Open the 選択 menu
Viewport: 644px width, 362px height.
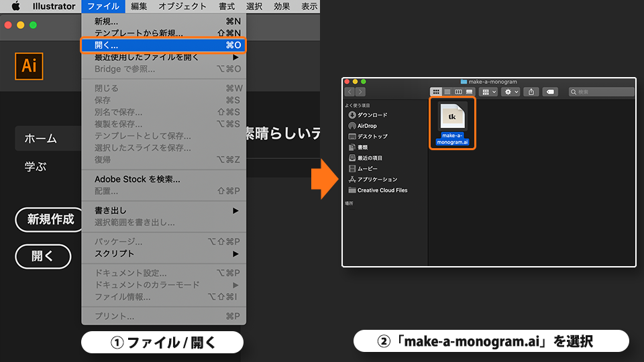click(x=254, y=6)
